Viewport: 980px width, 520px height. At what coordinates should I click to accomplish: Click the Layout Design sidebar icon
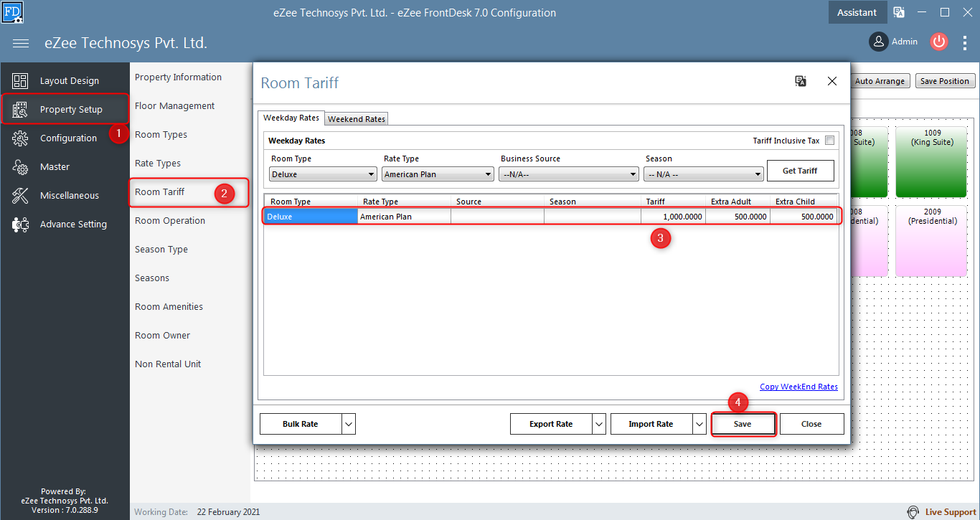[20, 81]
